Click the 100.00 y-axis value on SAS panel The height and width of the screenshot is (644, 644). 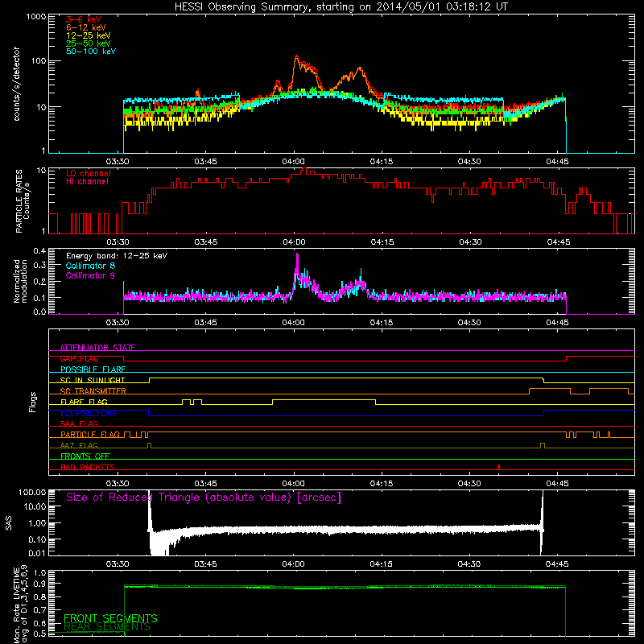pyautogui.click(x=32, y=492)
